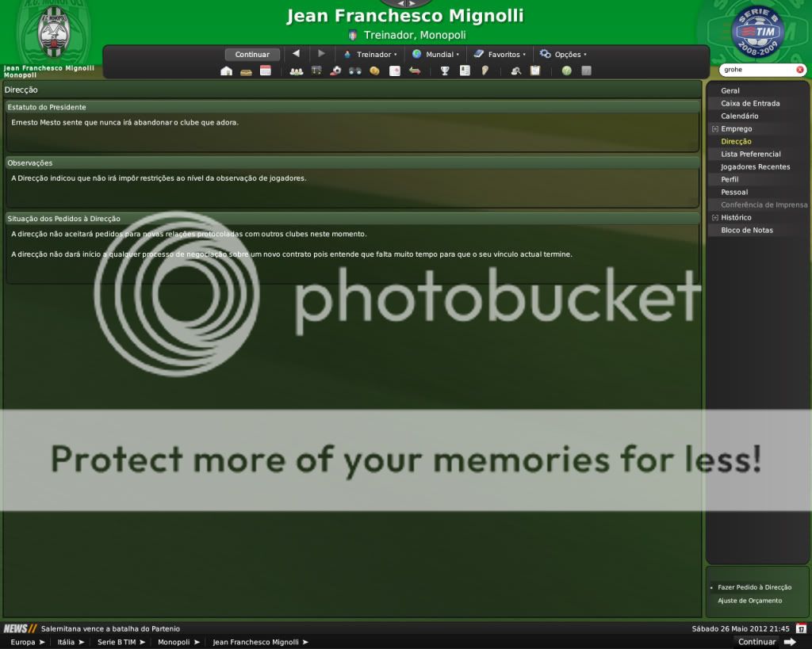Open the calendar icon in the toolbar

265,71
